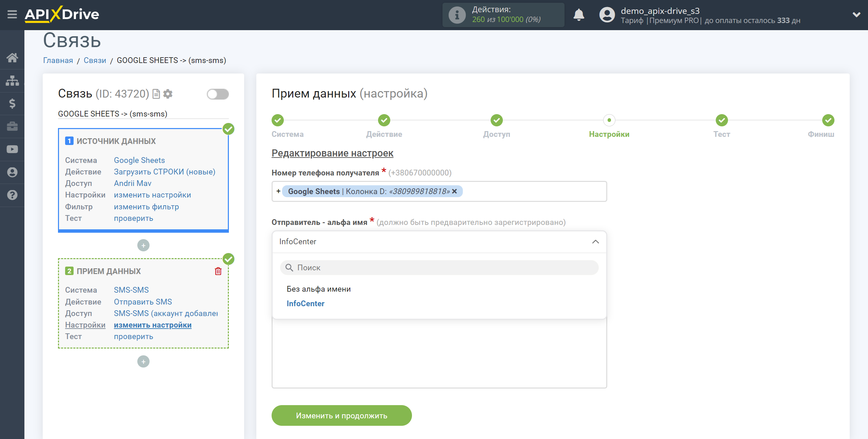Viewport: 868px width, 439px height.
Task: Go to the 'Действие' step
Action: pos(384,120)
